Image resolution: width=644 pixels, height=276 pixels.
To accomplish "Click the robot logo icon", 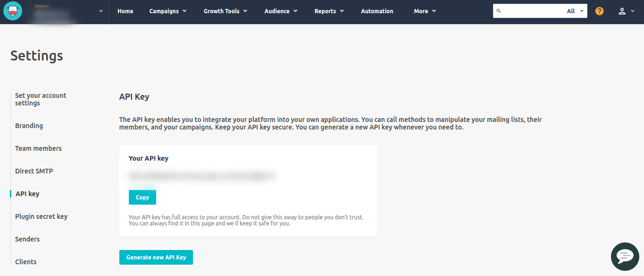I will coord(12,11).
